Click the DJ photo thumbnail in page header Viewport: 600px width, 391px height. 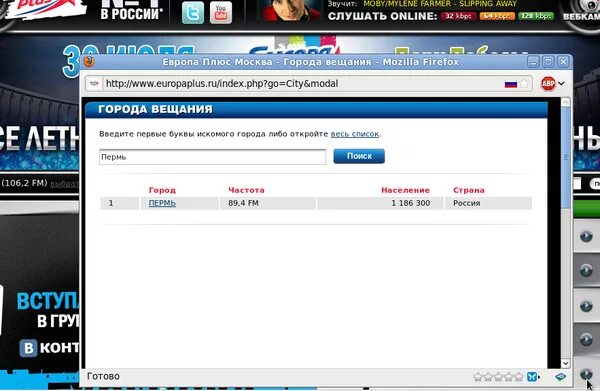290,11
